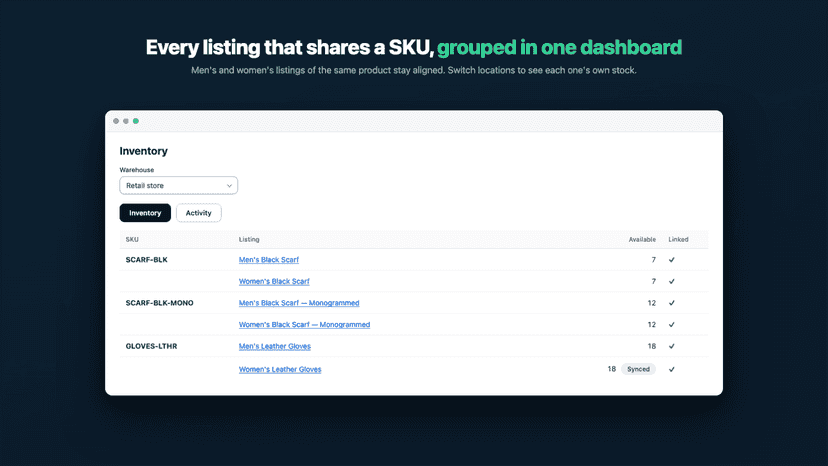Click the SCARF-BLK-MONO SKU cell
This screenshot has width=828, height=466.
click(159, 303)
